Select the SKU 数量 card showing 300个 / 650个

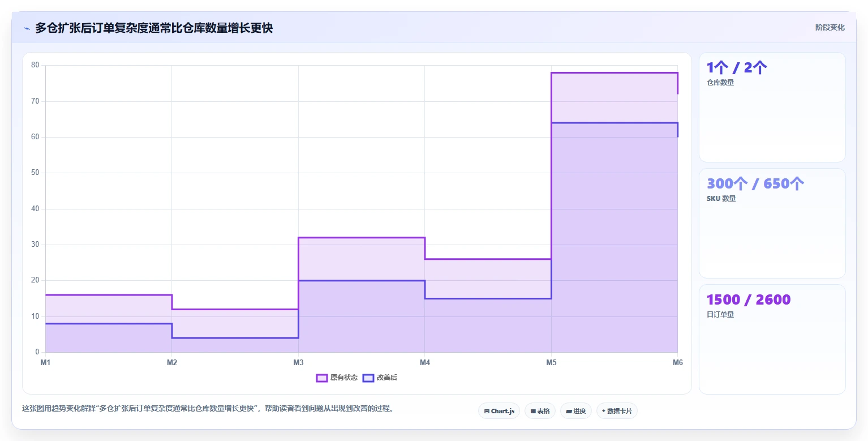pos(772,223)
